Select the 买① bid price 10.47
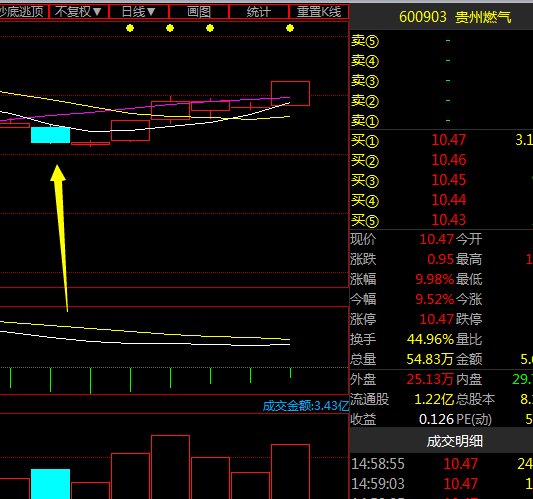 (x=448, y=140)
